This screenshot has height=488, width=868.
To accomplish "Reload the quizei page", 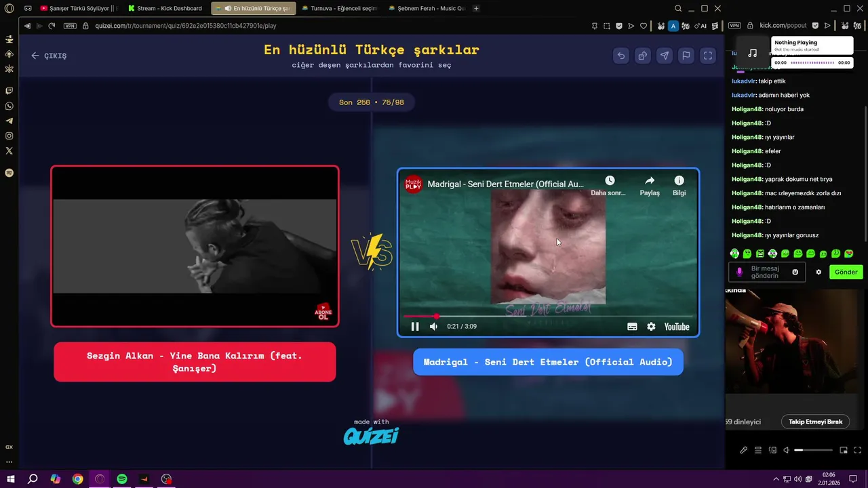I will pyautogui.click(x=52, y=26).
